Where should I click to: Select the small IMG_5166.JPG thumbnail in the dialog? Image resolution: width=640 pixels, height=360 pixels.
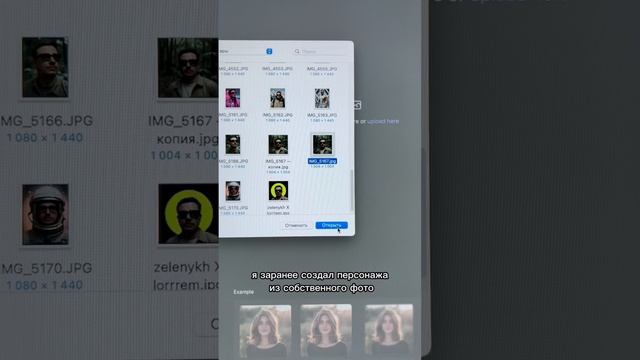(x=233, y=144)
